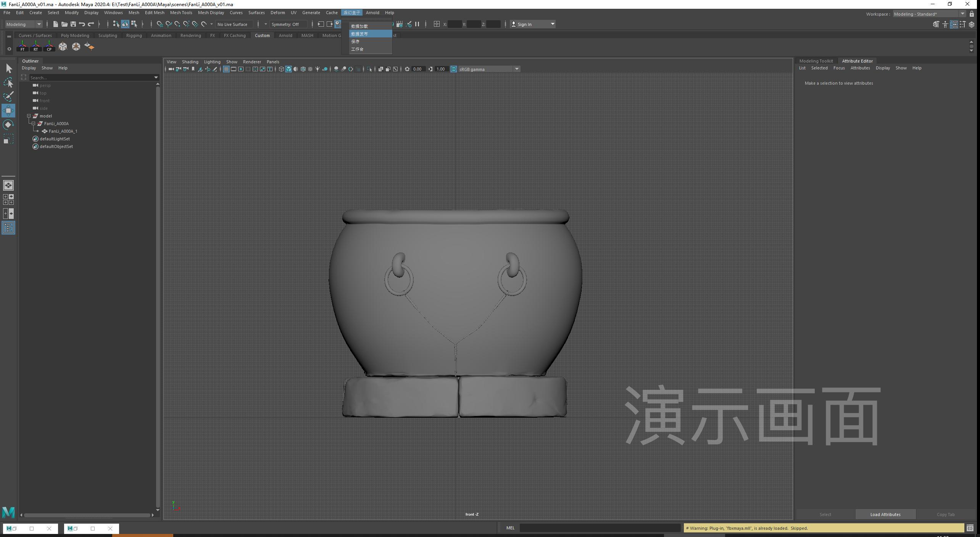Toggle the view transform ON button

[x=454, y=69]
